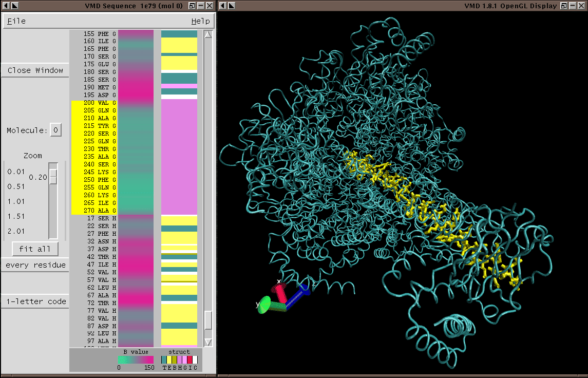Open the Molecule selector showing 0
This screenshot has height=378, width=588.
pyautogui.click(x=55, y=130)
